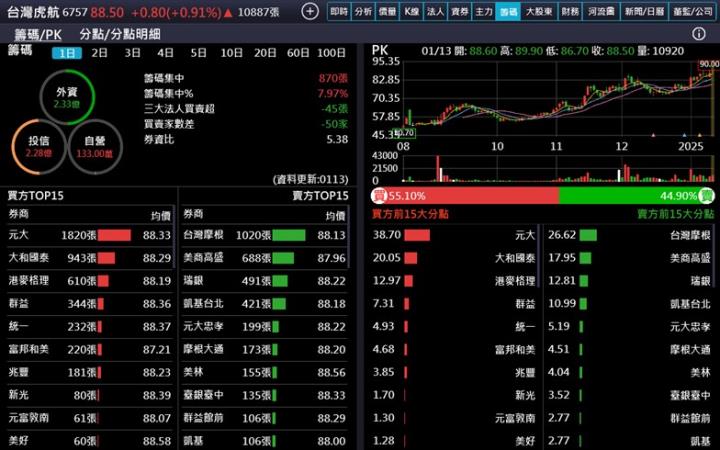Image resolution: width=720 pixels, height=450 pixels.
Task: Select the 5日 period option
Action: (198, 53)
